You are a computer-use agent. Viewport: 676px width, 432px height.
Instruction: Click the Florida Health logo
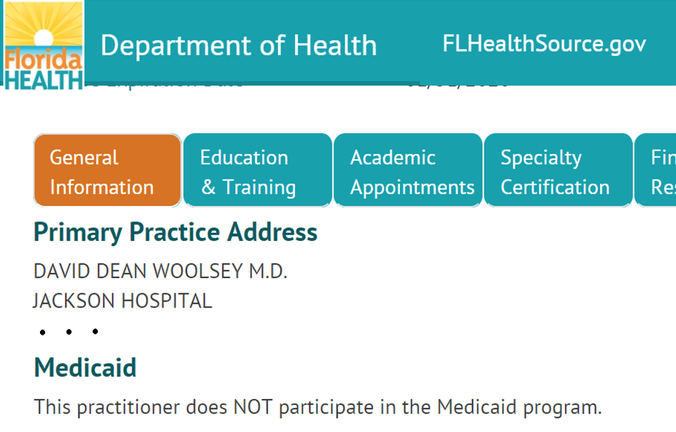pos(43,45)
